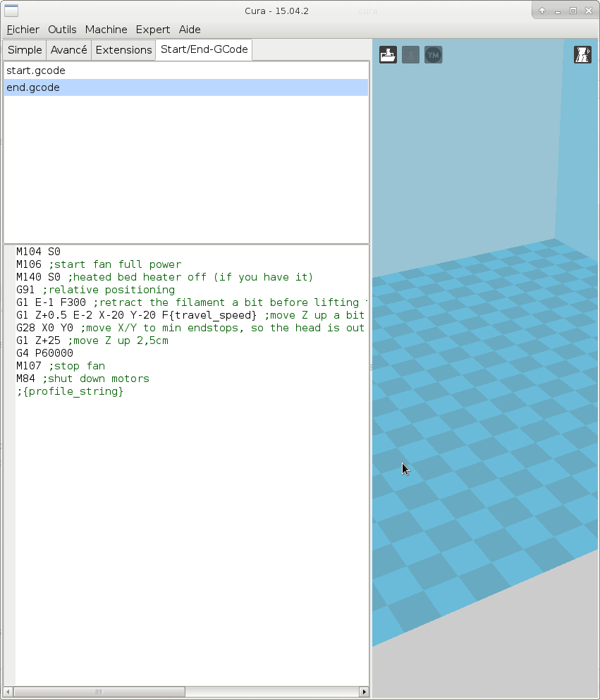Viewport: 600px width, 700px height.
Task: Open the Aide menu
Action: (190, 30)
